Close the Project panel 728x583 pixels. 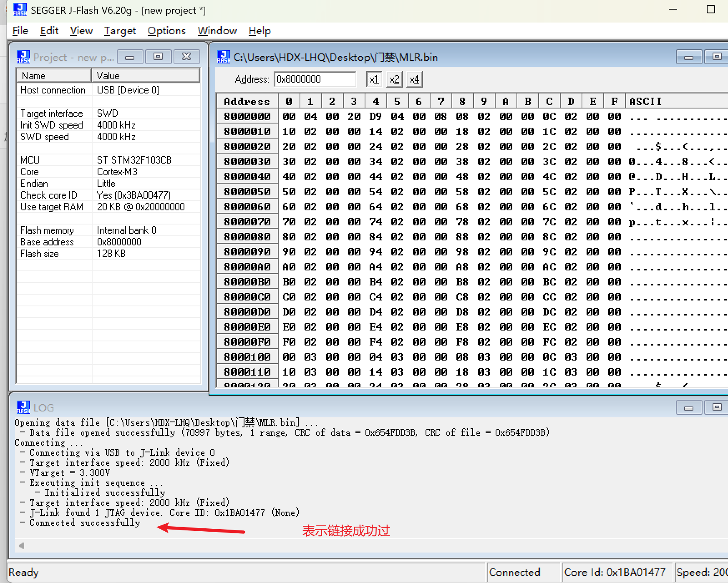186,57
